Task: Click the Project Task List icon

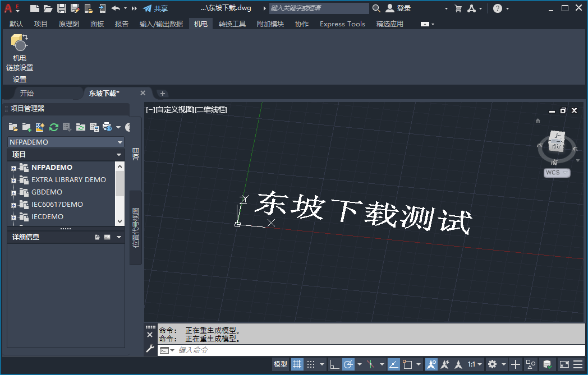Action: pos(67,127)
